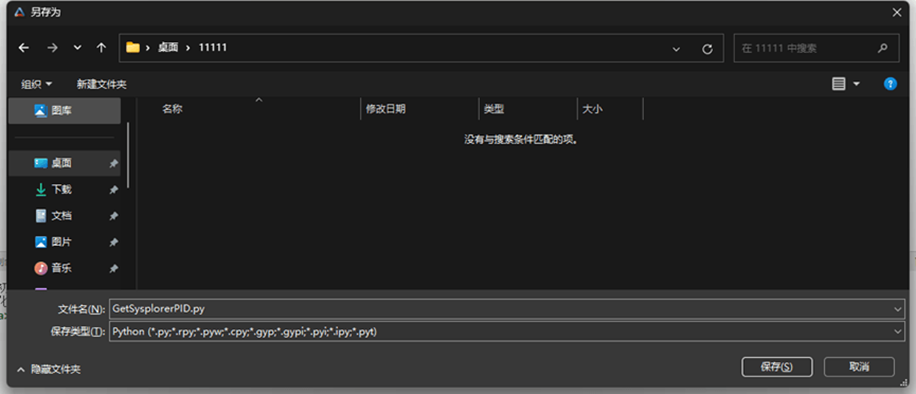
Task: Create a folder with 新建文件夹
Action: (102, 84)
